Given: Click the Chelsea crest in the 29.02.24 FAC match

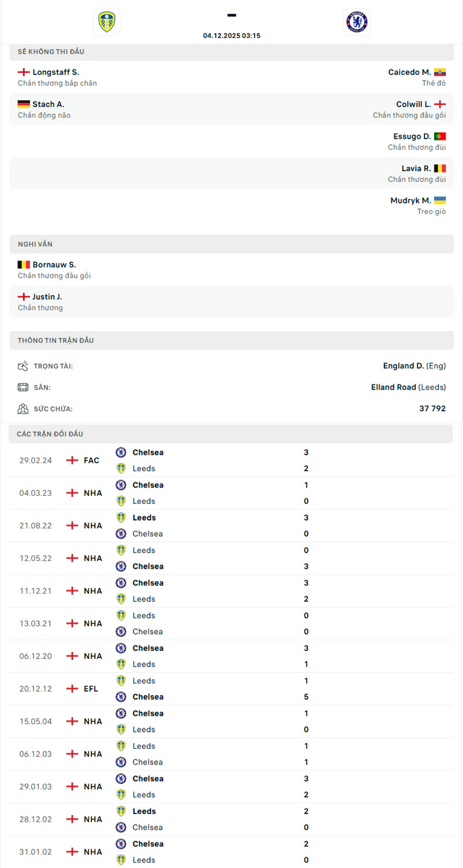Looking at the screenshot, I should click(x=121, y=452).
